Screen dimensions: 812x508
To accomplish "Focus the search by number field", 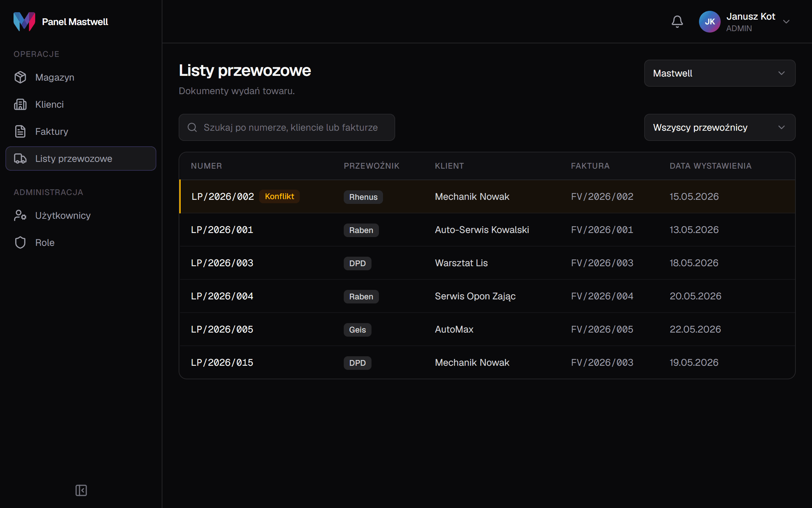I will tap(287, 127).
